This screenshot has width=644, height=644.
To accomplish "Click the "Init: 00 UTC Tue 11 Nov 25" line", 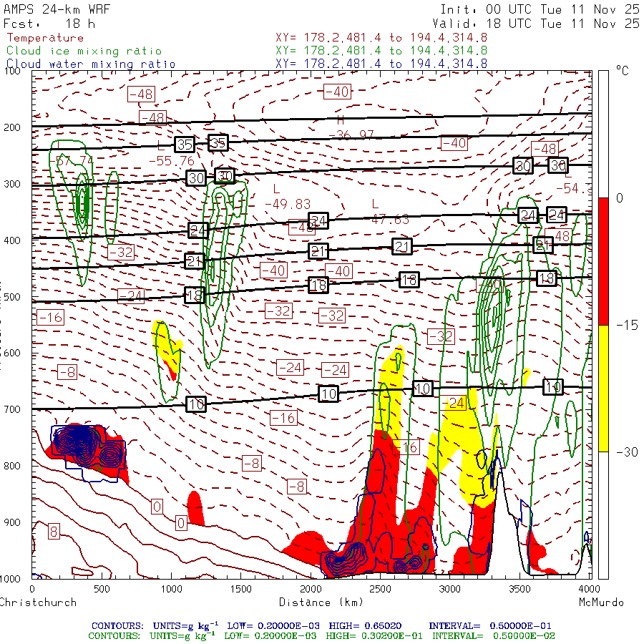I will pyautogui.click(x=540, y=9).
